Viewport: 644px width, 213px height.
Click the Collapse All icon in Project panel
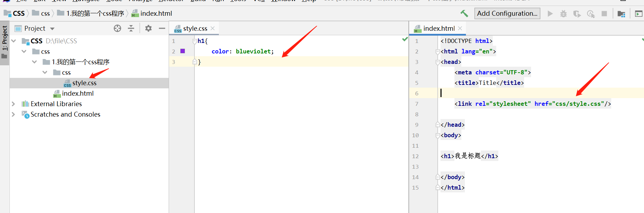point(131,28)
